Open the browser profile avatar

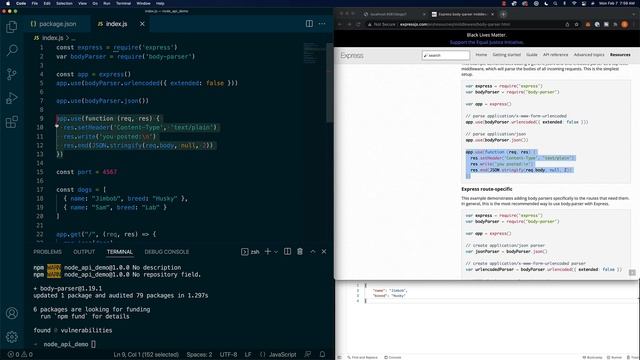(624, 24)
